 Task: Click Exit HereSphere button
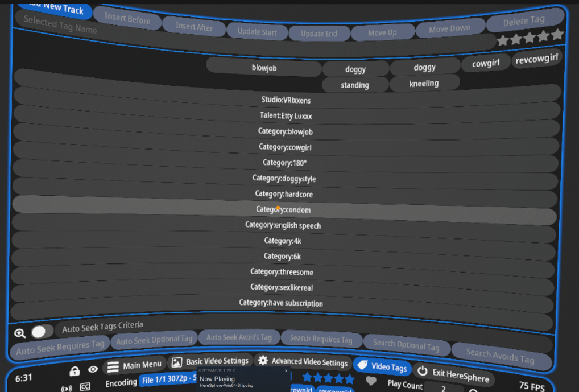pyautogui.click(x=454, y=374)
